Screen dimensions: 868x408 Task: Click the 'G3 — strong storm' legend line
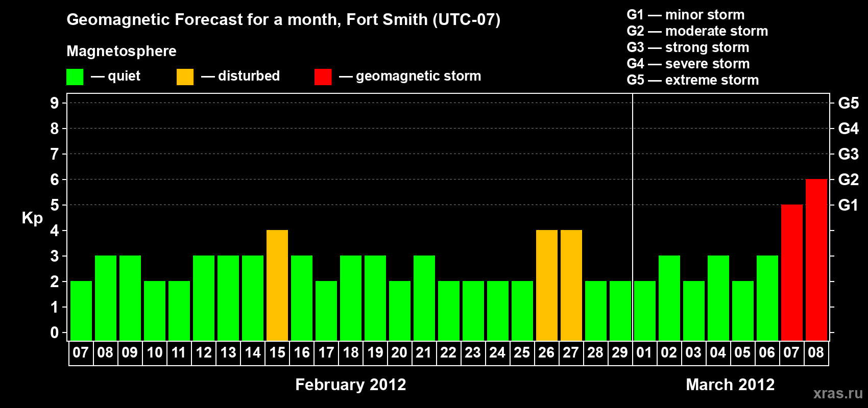tap(688, 47)
